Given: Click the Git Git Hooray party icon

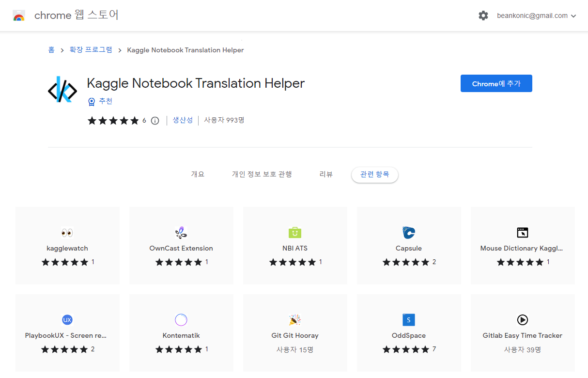Looking at the screenshot, I should click(x=295, y=320).
